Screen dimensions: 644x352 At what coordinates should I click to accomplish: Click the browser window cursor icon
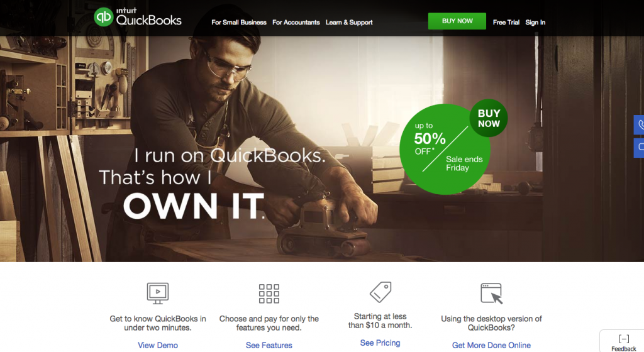coord(492,294)
